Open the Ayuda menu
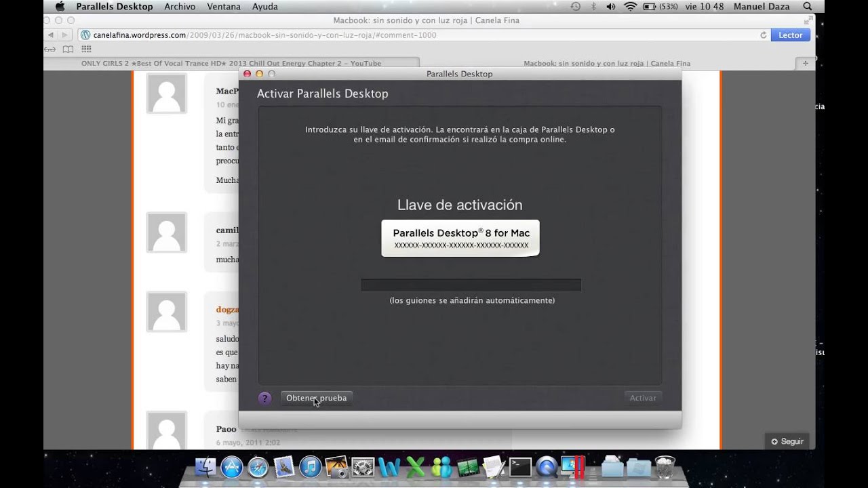Image resolution: width=868 pixels, height=488 pixels. pos(265,6)
